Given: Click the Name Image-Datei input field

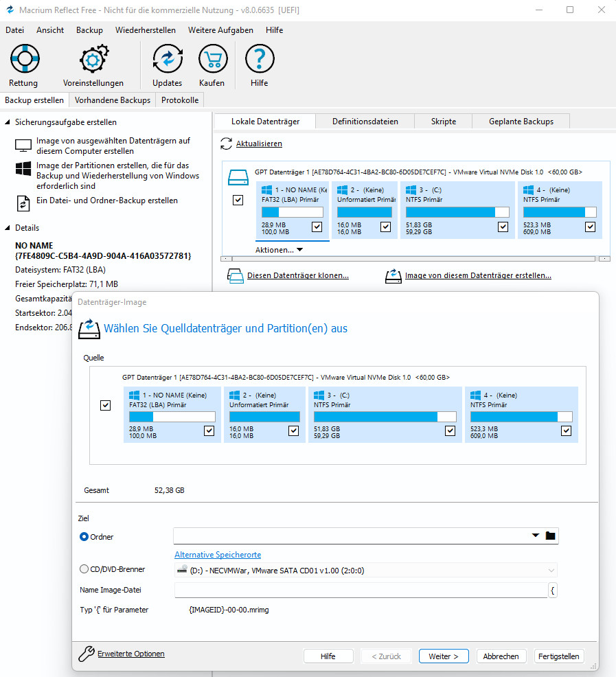Looking at the screenshot, I should pyautogui.click(x=361, y=590).
